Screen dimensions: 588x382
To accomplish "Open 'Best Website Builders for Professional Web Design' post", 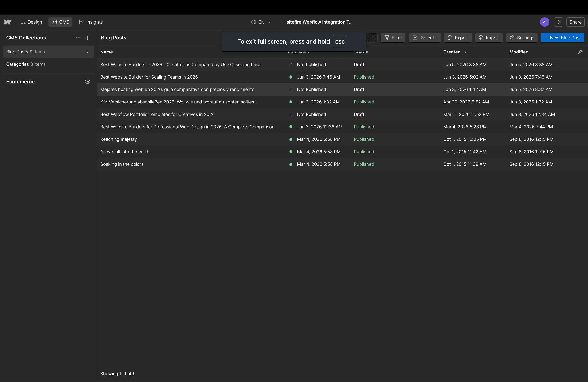I will tap(187, 127).
